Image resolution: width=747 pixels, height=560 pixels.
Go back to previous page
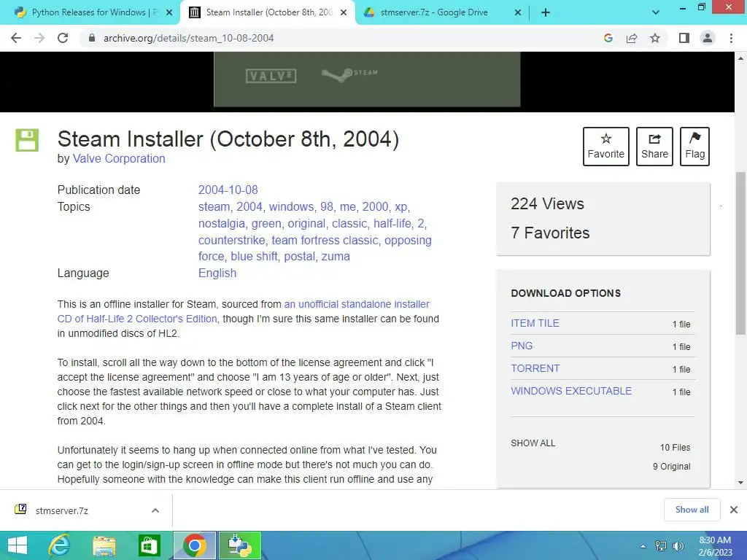coord(16,38)
